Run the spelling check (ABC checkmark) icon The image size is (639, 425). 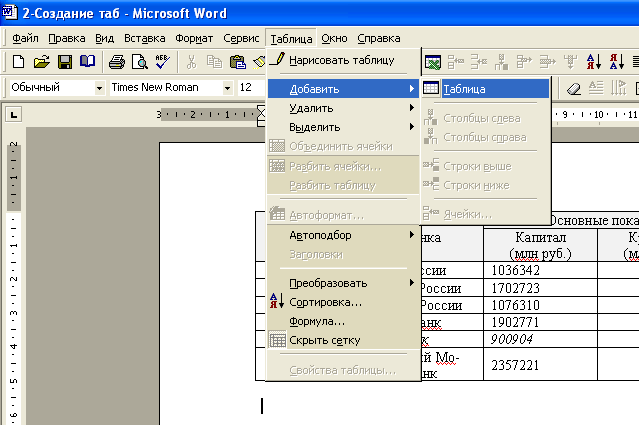click(x=162, y=62)
